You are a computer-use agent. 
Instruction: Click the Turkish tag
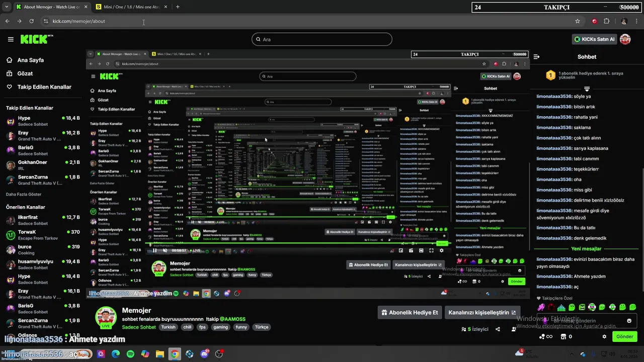pyautogui.click(x=169, y=327)
